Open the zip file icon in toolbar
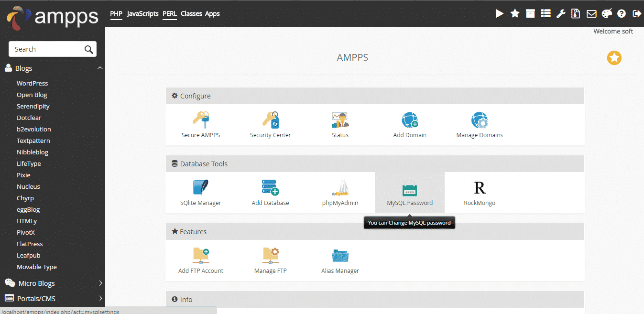 [x=576, y=13]
